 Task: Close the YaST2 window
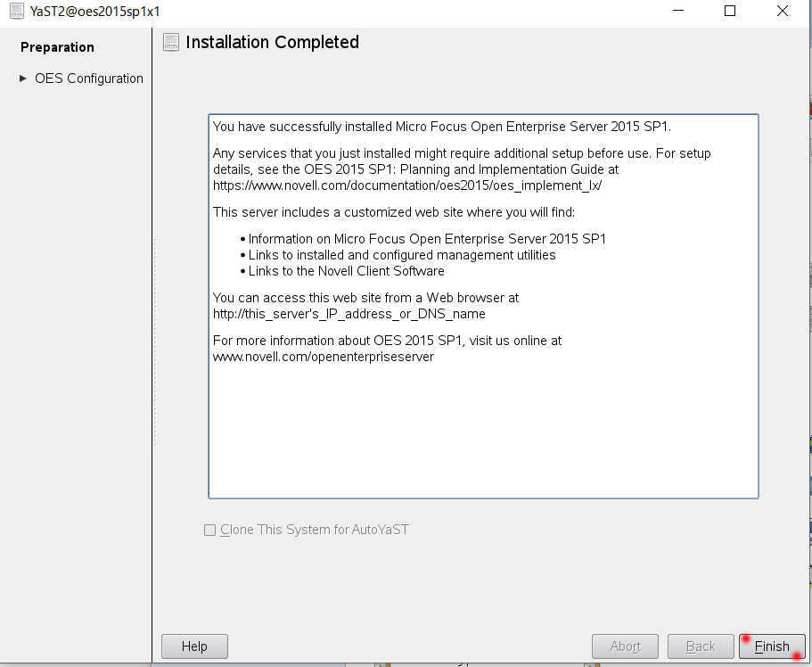[783, 11]
